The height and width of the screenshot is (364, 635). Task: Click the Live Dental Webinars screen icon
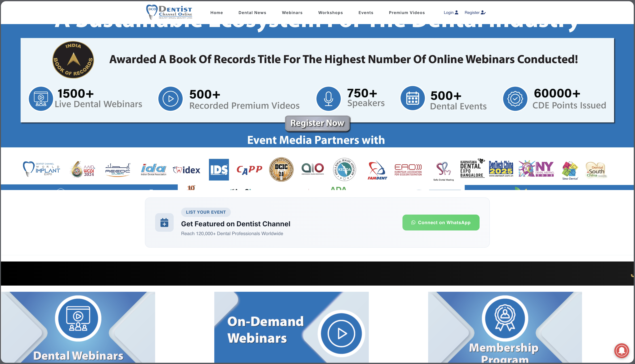pyautogui.click(x=41, y=98)
